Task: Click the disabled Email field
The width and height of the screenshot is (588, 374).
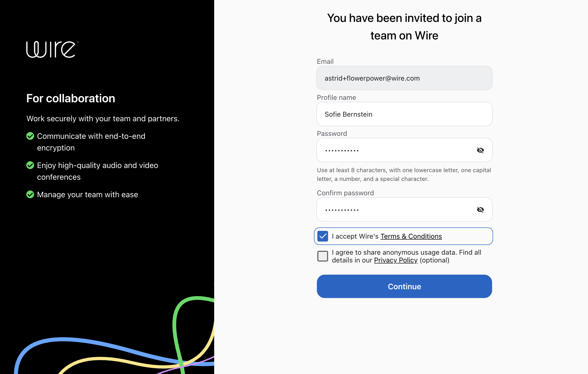Action: click(x=404, y=78)
